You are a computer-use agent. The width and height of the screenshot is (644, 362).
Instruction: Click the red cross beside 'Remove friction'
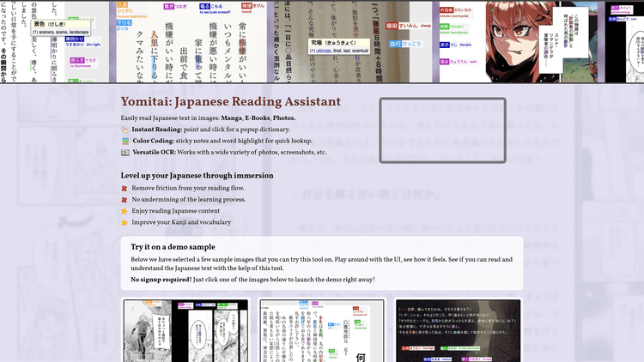point(124,189)
